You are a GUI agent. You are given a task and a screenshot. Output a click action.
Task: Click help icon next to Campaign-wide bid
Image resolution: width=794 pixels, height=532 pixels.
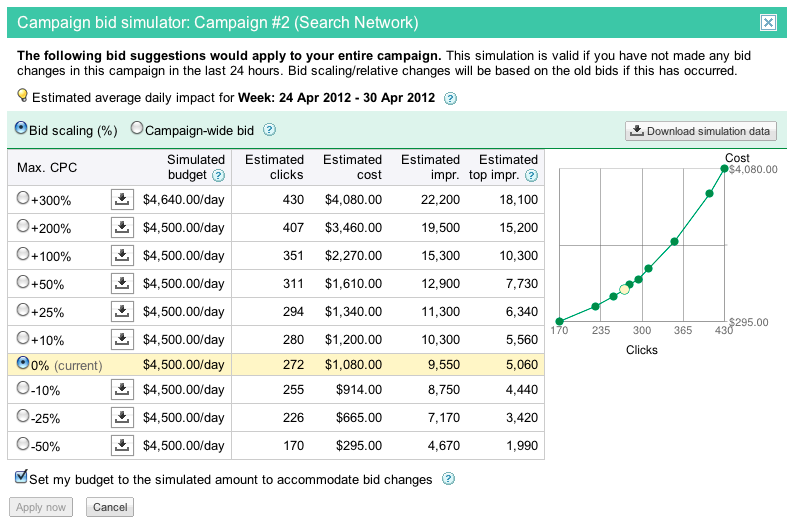pos(269,130)
